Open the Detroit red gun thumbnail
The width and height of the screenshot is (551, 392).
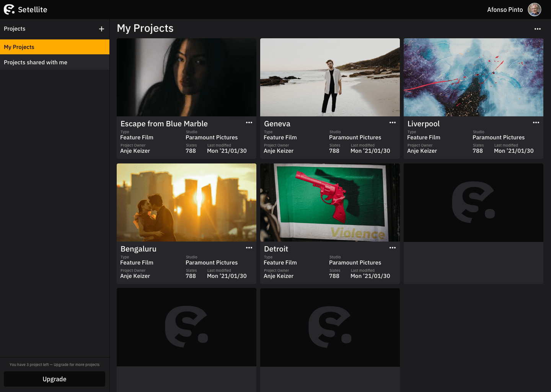(330, 203)
